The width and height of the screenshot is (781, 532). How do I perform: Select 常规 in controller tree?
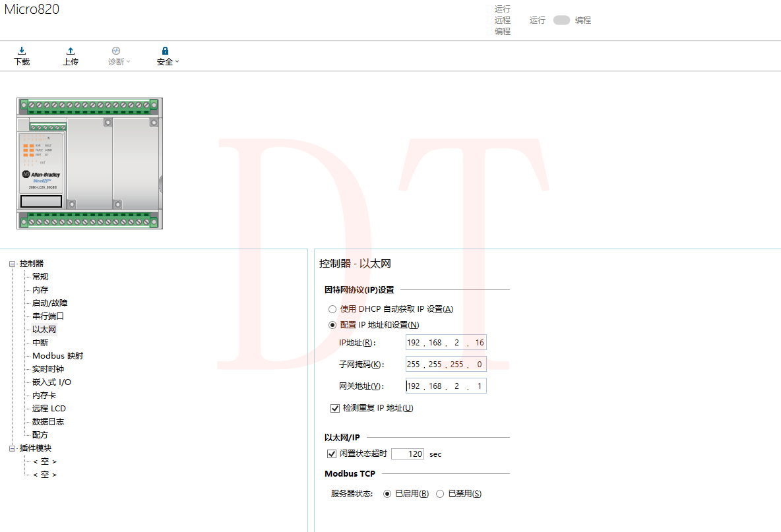40,277
